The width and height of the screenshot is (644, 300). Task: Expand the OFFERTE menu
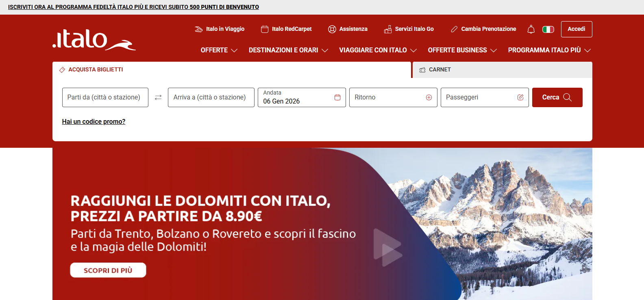[x=219, y=50]
